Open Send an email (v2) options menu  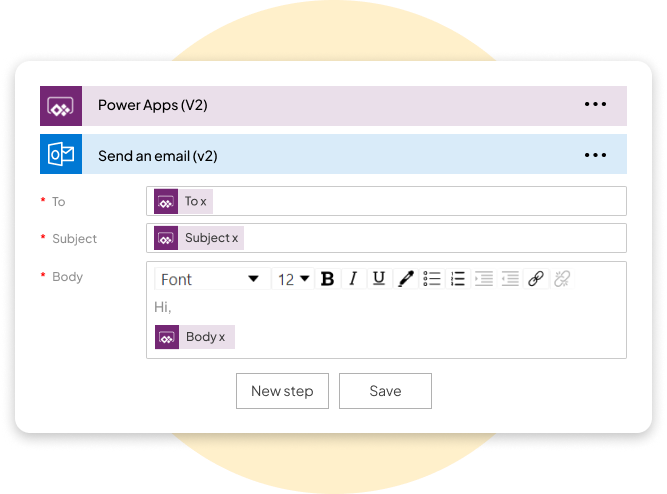point(595,155)
